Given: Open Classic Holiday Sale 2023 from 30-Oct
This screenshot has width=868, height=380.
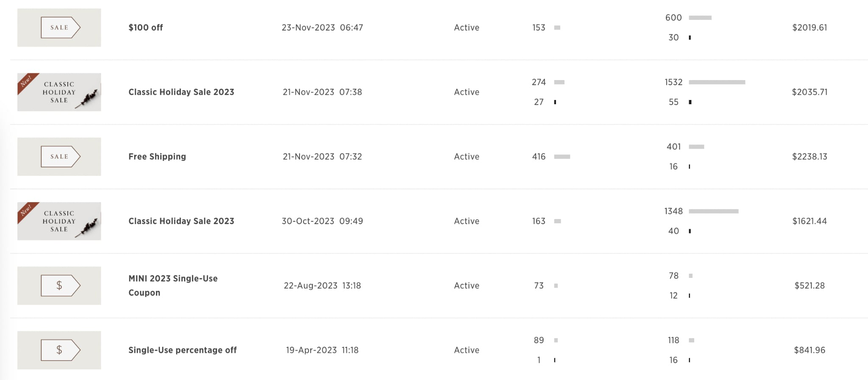Looking at the screenshot, I should 181,221.
